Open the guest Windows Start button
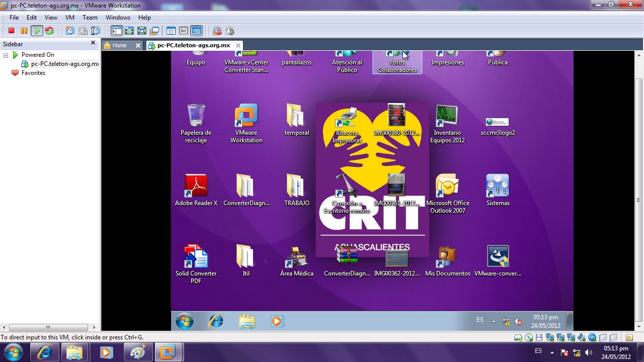Screen dimensions: 644x362 tap(185, 321)
